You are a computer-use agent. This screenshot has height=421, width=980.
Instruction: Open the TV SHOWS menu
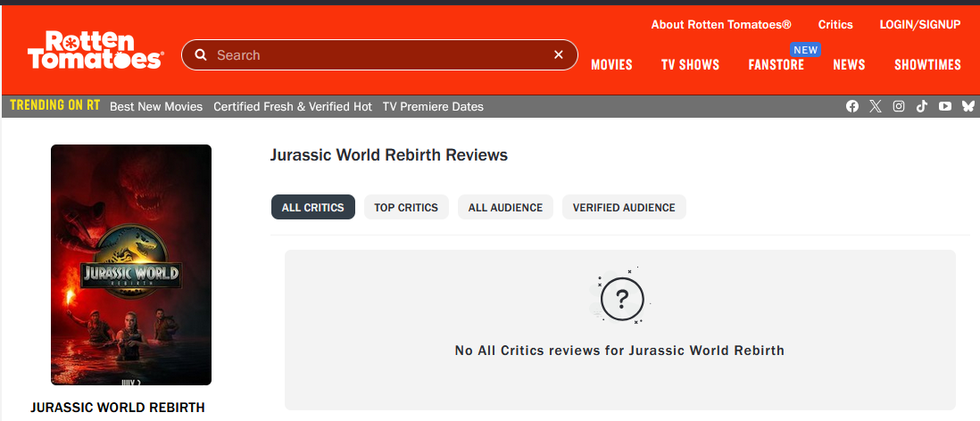(x=691, y=65)
